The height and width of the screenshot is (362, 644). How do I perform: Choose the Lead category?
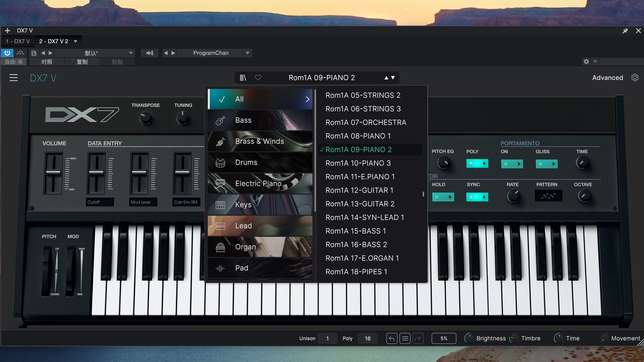pyautogui.click(x=260, y=226)
